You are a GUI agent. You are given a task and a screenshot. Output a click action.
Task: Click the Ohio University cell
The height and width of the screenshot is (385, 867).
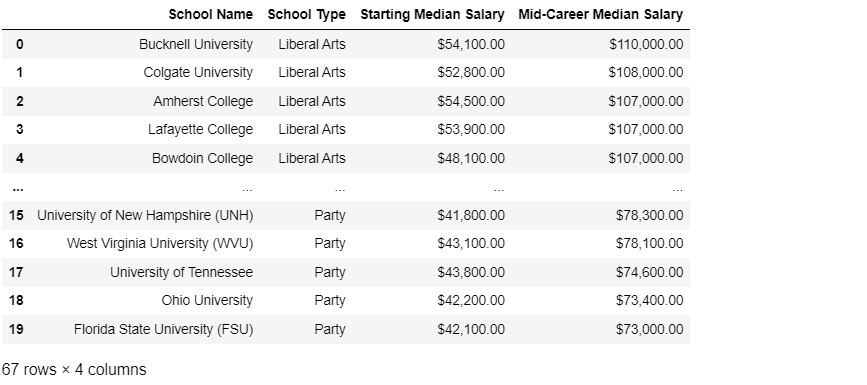click(207, 300)
